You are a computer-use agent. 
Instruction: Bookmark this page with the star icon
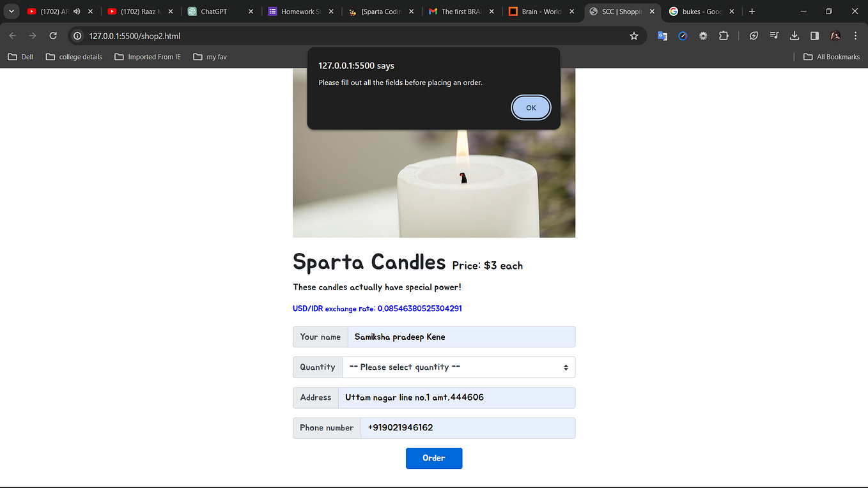(x=634, y=36)
